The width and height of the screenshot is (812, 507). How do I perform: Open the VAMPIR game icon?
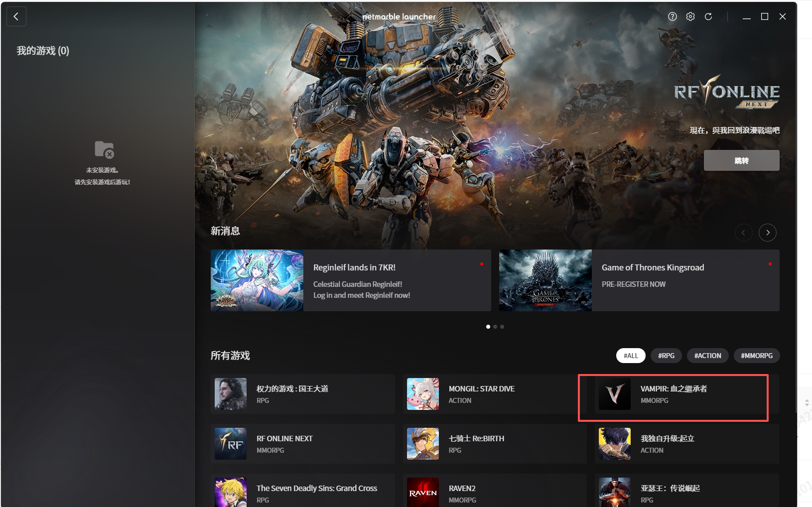click(x=614, y=394)
